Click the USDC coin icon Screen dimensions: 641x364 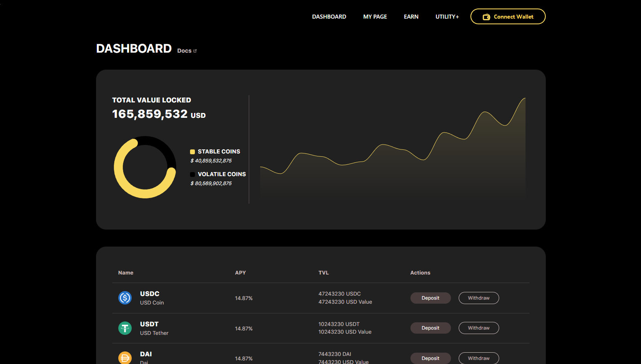pyautogui.click(x=125, y=298)
